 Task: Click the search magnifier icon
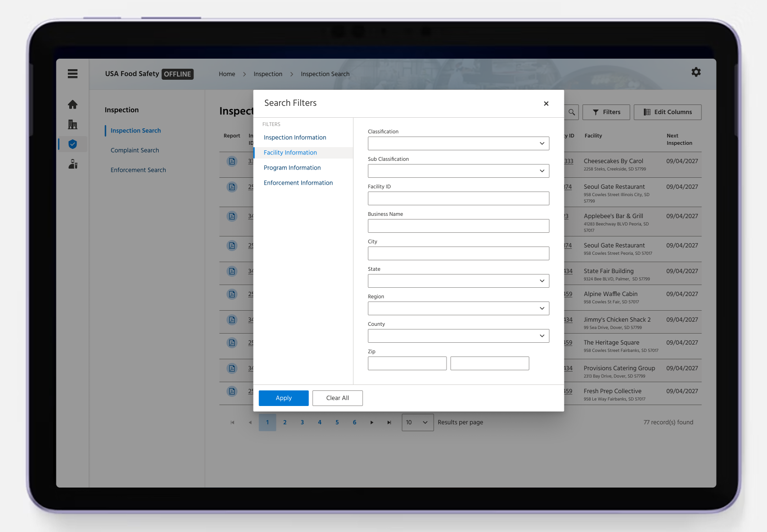click(572, 112)
